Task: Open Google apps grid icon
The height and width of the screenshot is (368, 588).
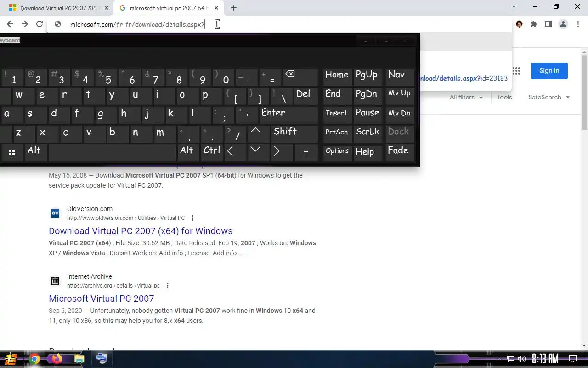Action: (516, 71)
